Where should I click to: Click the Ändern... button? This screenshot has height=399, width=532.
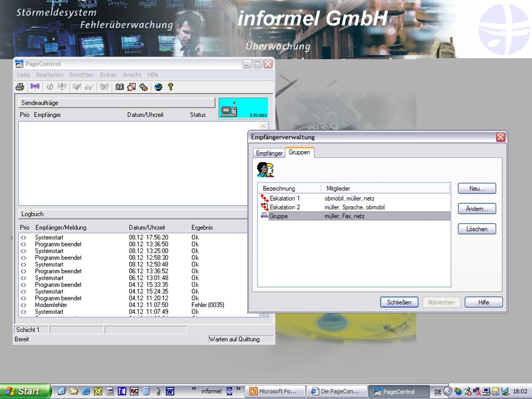(x=477, y=209)
